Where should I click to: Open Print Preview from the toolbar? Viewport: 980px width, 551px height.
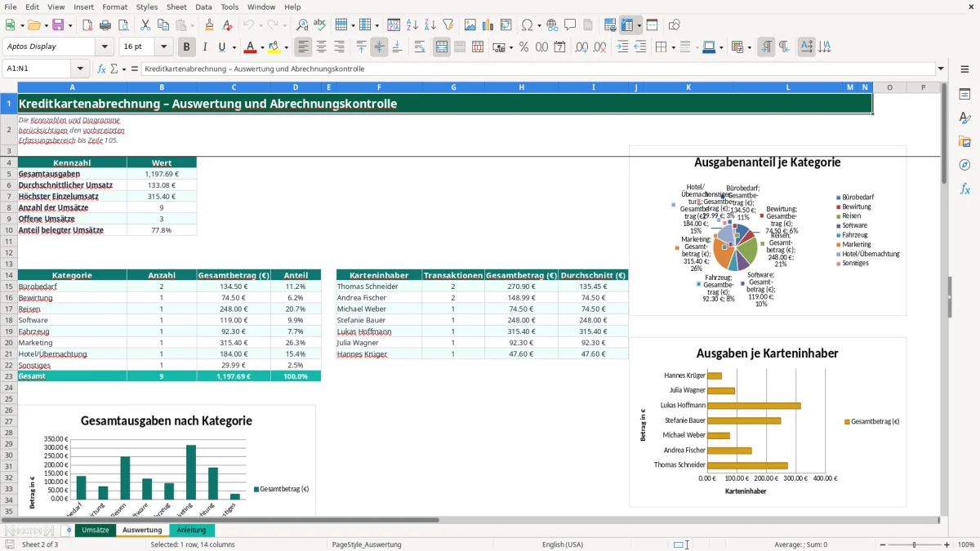point(125,25)
